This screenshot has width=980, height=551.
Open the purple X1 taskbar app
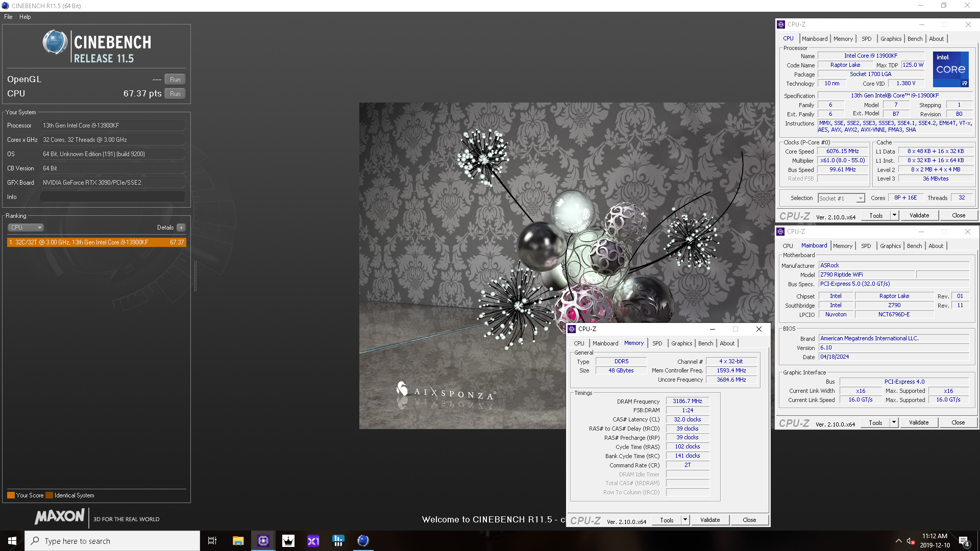coord(313,541)
